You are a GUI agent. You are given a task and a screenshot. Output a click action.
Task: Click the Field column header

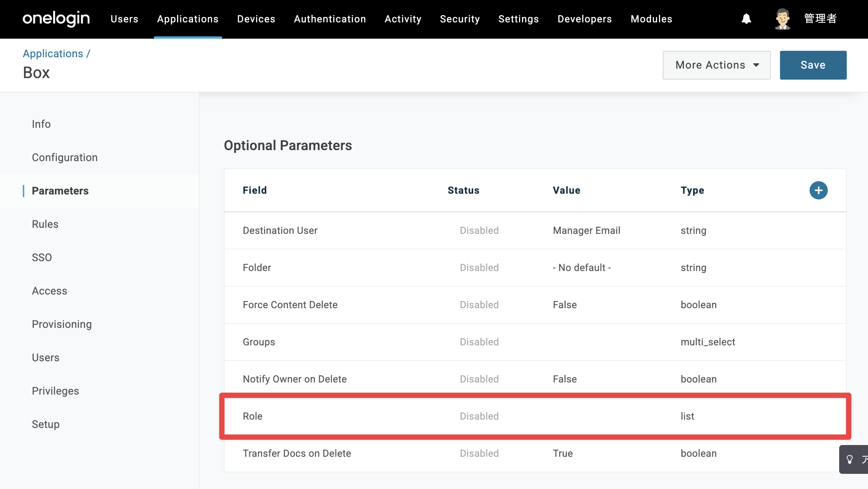coord(255,190)
